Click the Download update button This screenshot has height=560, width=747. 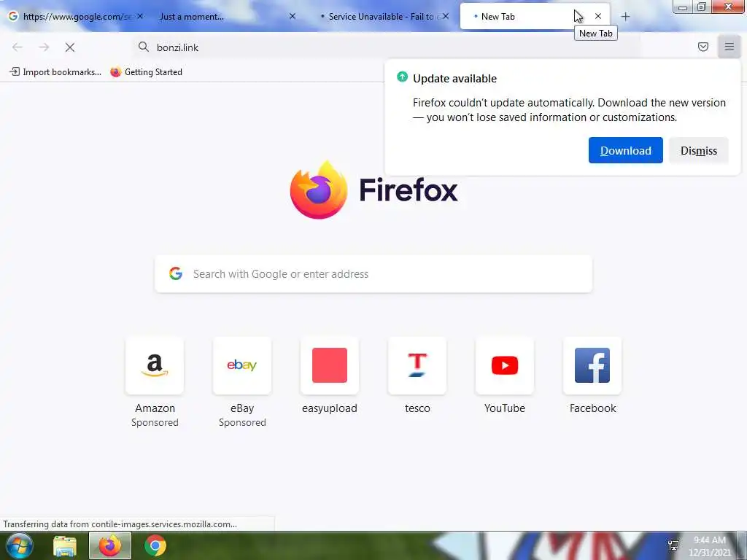point(625,150)
